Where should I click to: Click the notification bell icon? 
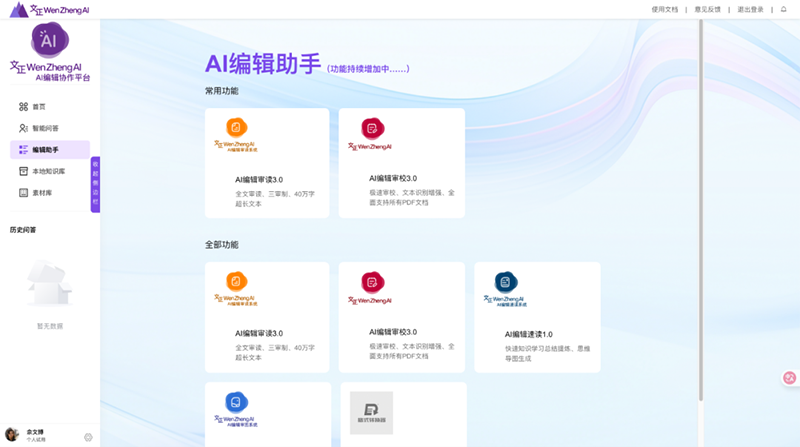click(x=783, y=9)
